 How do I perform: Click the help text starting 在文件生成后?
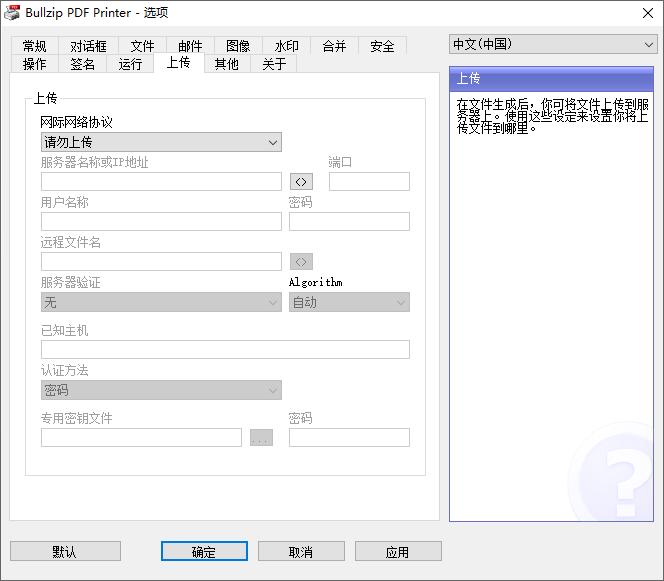[x=552, y=116]
